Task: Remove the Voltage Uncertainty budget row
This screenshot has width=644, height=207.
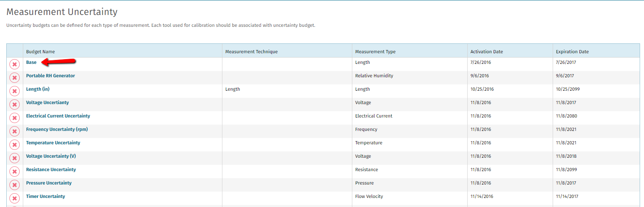Action: coord(15,104)
